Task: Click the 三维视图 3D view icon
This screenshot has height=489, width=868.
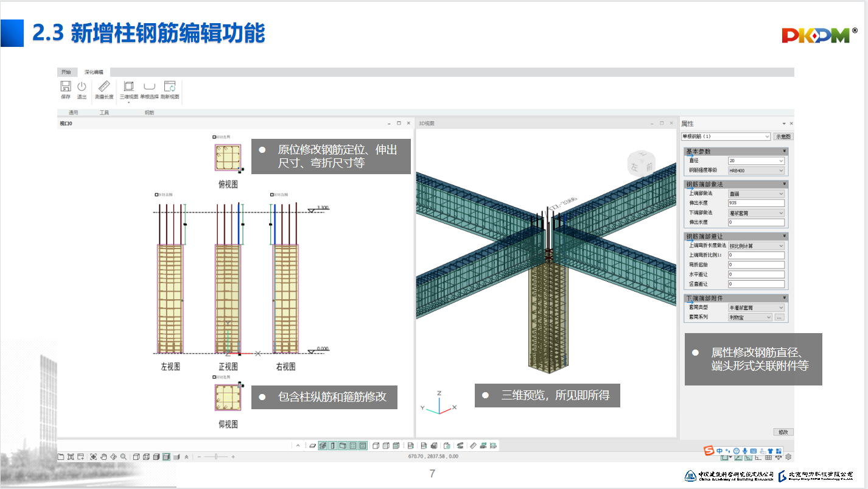Action: click(128, 86)
